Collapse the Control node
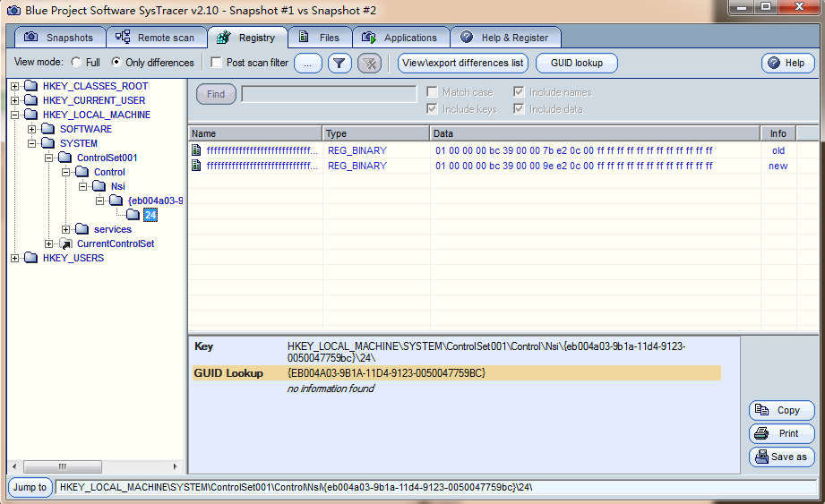Image resolution: width=825 pixels, height=504 pixels. (x=65, y=172)
